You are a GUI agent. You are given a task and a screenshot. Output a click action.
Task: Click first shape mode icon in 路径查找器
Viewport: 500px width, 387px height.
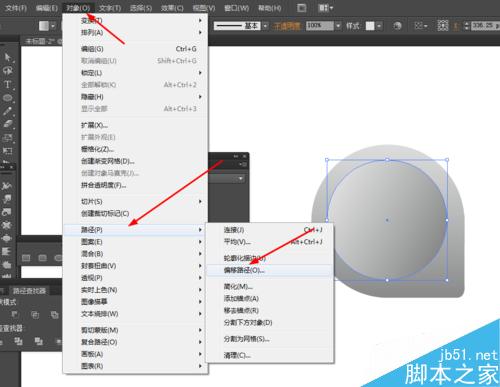(15, 314)
